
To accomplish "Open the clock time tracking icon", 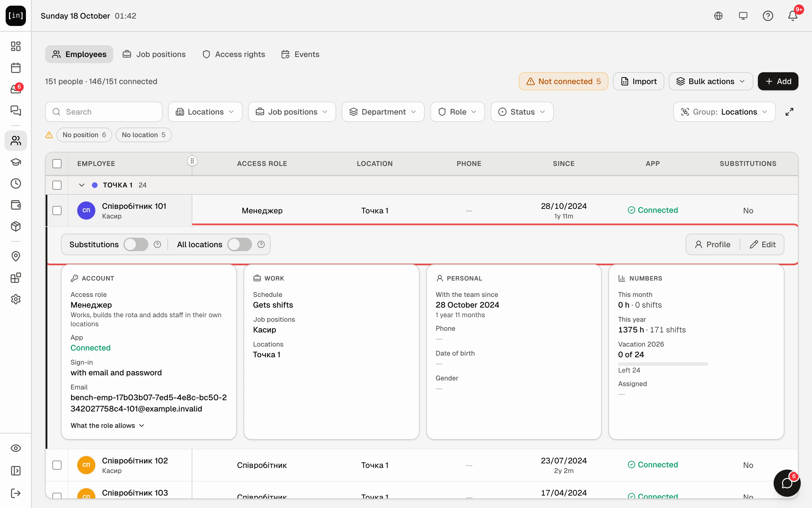I will 16,183.
